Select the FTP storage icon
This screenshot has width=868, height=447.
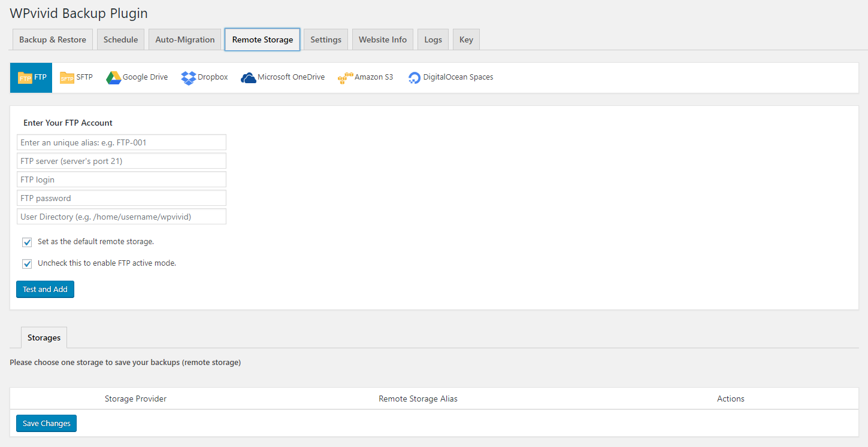tap(25, 78)
